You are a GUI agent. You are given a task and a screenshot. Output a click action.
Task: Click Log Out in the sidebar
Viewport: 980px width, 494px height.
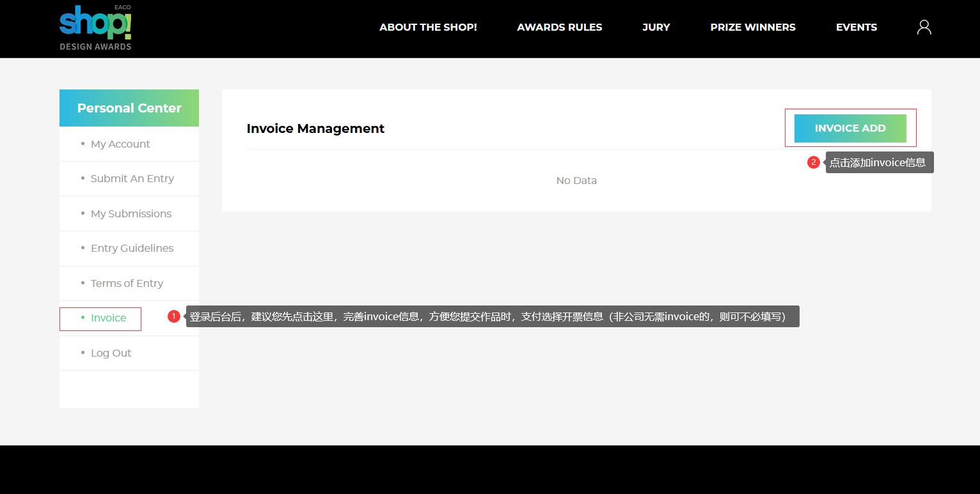coord(111,353)
